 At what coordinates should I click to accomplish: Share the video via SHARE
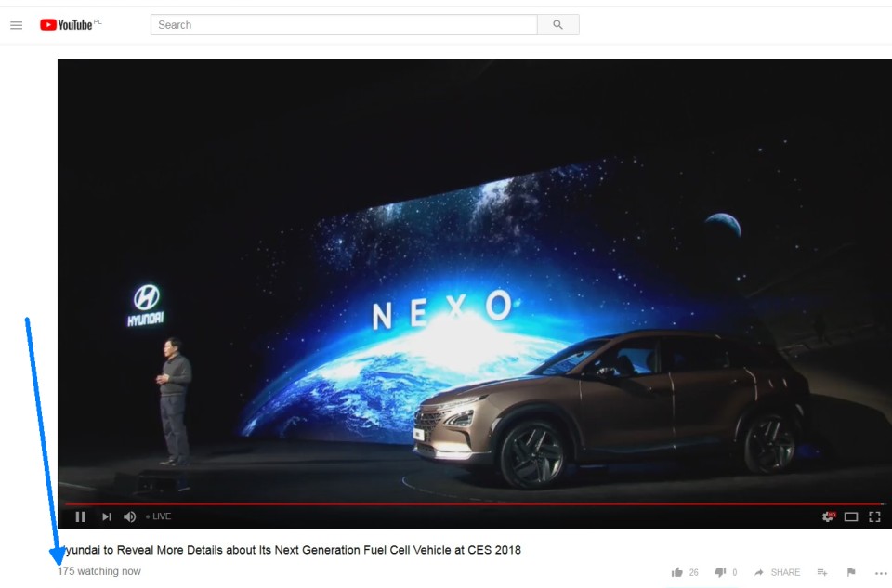pos(777,572)
